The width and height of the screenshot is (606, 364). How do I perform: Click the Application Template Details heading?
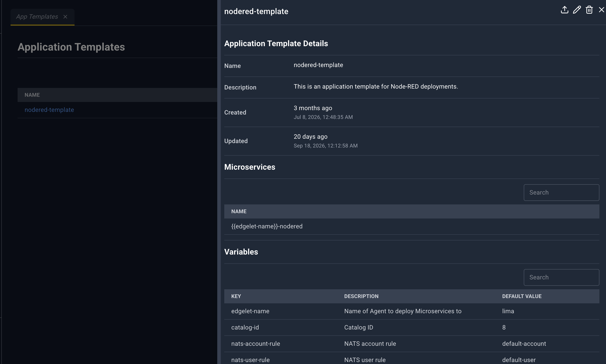pos(276,44)
